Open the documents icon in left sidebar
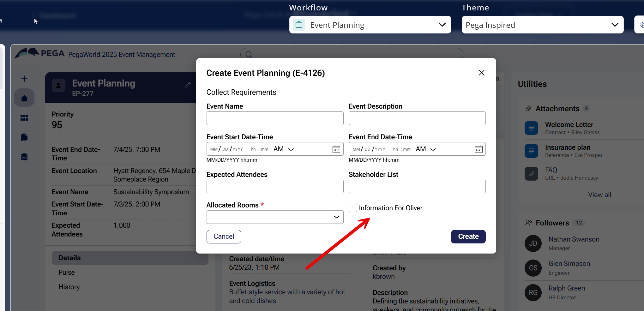Image resolution: width=644 pixels, height=311 pixels. pyautogui.click(x=24, y=137)
